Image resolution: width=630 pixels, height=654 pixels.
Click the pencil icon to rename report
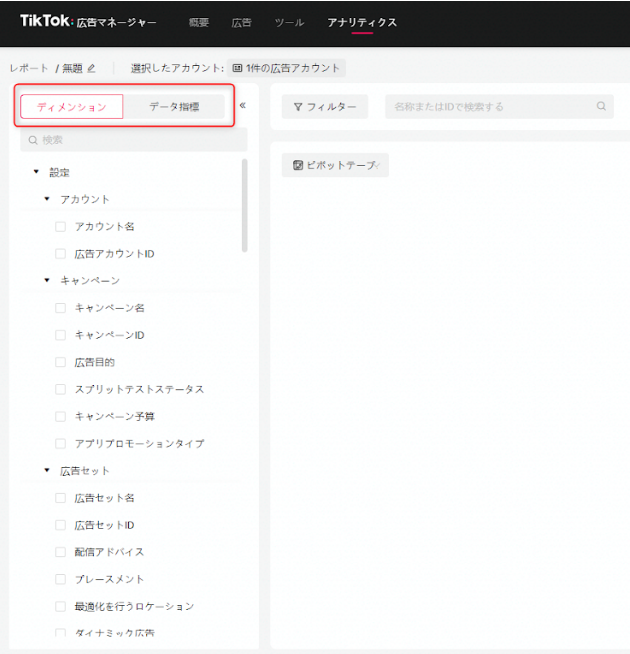pos(92,69)
